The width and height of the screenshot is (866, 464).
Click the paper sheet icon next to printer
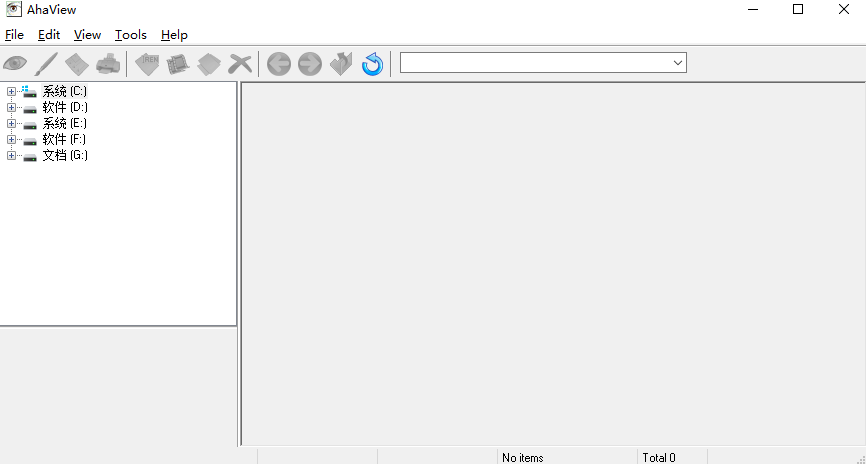77,64
